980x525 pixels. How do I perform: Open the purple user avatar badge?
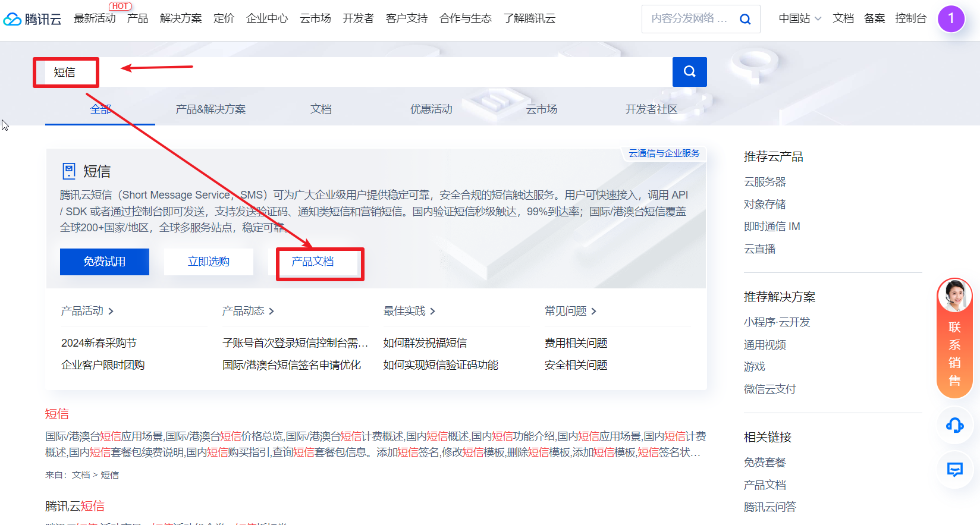(951, 19)
